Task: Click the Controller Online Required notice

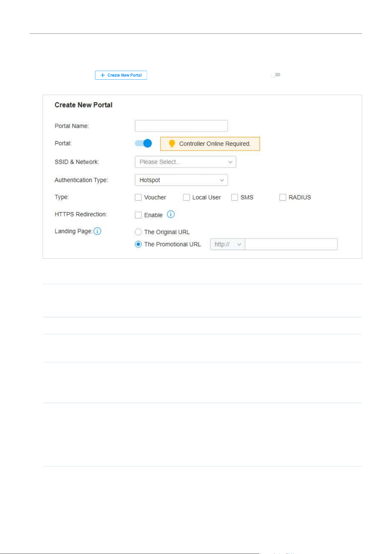Action: point(210,144)
